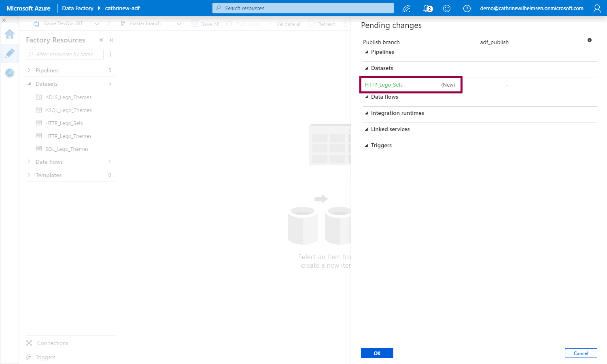Select the ADLS_Lego_Themes dataset
Image resolution: width=607 pixels, height=364 pixels.
pos(68,97)
